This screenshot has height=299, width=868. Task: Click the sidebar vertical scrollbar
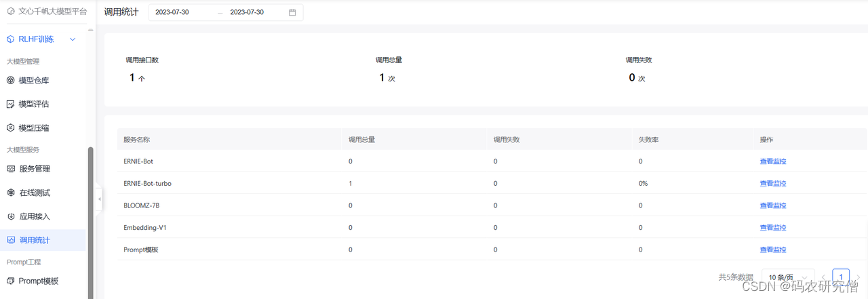click(91, 222)
